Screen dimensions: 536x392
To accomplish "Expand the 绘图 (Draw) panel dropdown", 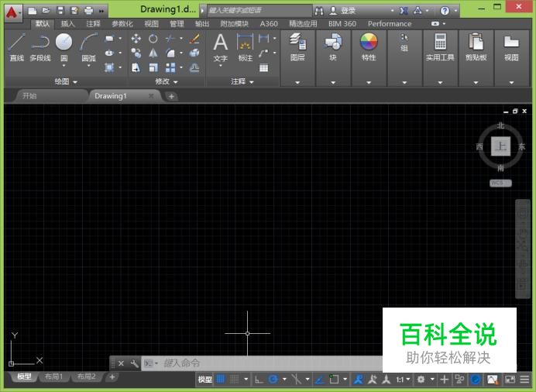I will (x=75, y=81).
